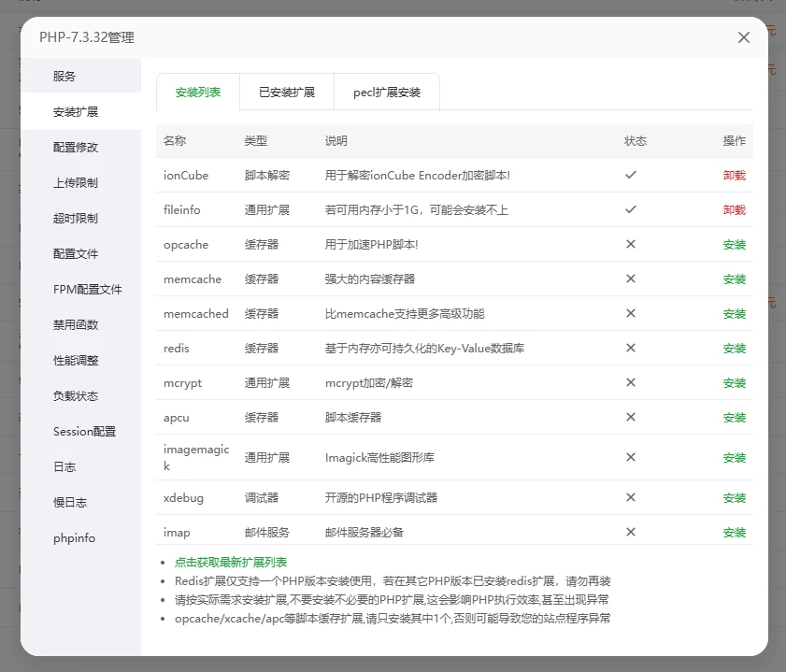Open the phpinfo sidebar item
This screenshot has width=786, height=672.
[74, 538]
